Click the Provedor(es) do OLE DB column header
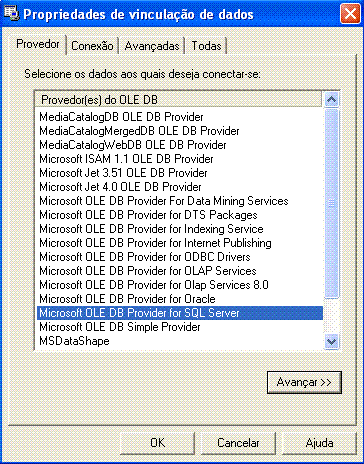 point(179,99)
